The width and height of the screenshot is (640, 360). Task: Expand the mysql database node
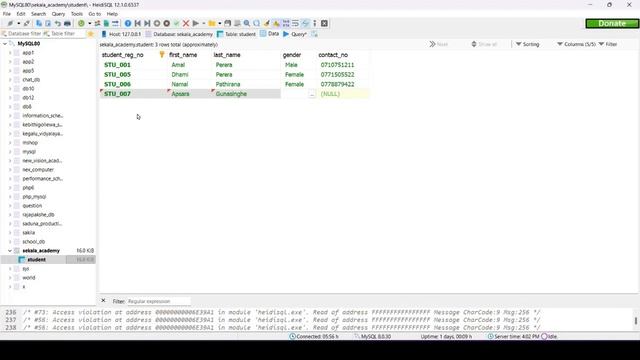pyautogui.click(x=10, y=152)
